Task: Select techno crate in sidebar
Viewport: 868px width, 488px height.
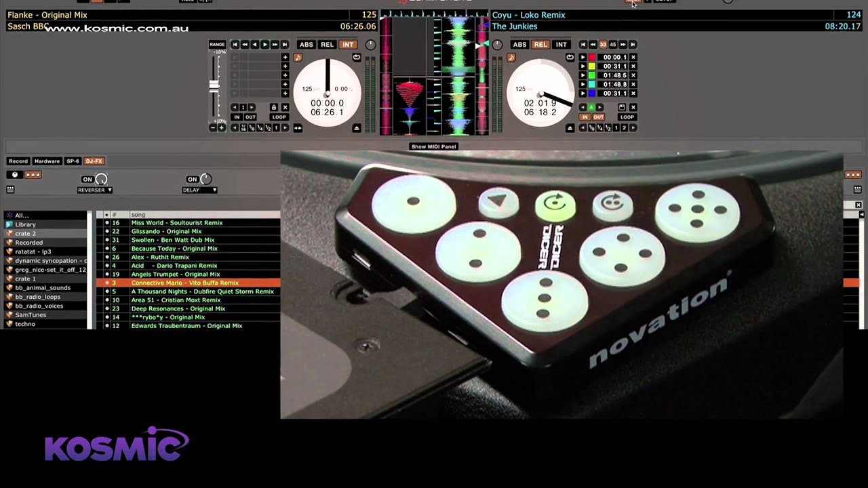Action: click(46, 324)
